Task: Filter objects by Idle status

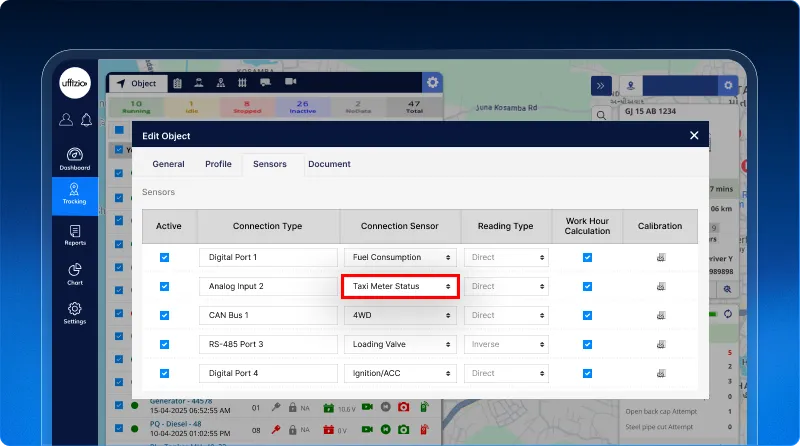Action: 191,107
